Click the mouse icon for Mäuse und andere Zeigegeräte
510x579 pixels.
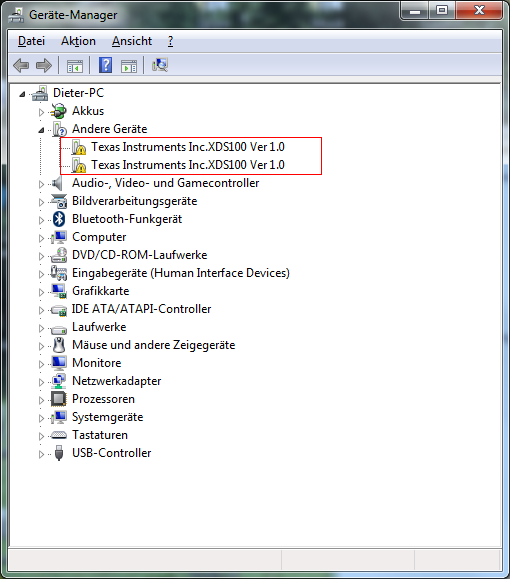(59, 345)
